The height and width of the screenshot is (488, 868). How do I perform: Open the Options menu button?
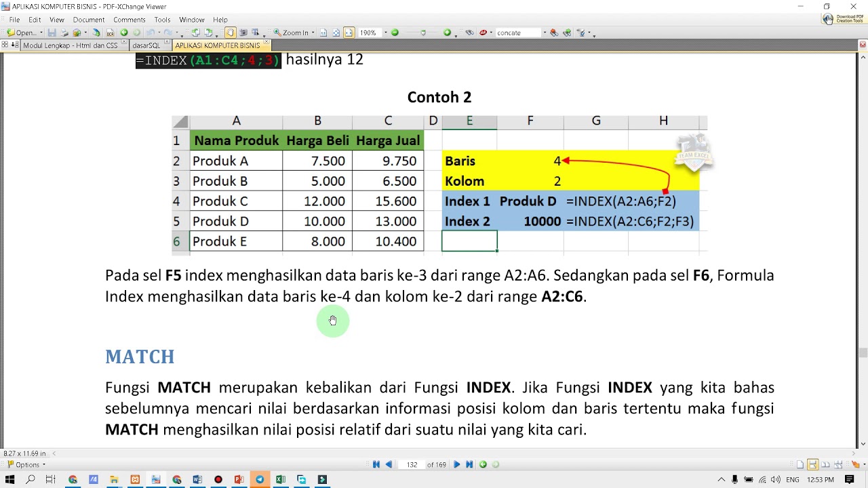[27, 464]
